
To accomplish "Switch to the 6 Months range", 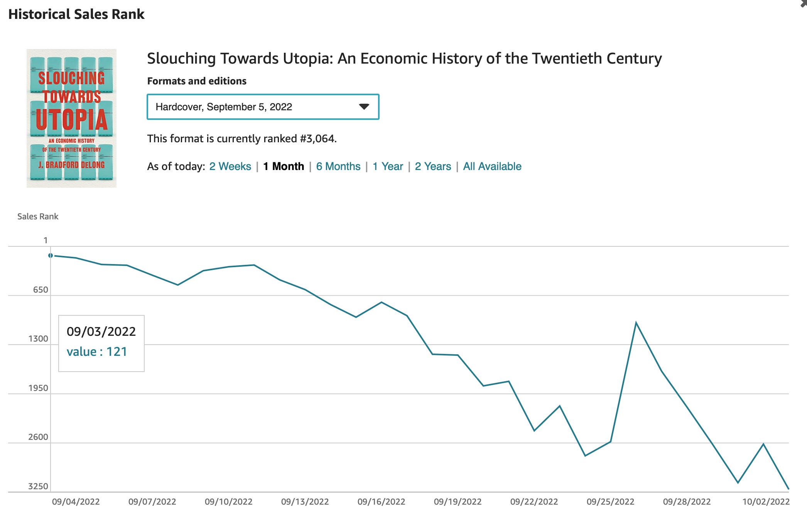I will tap(338, 167).
